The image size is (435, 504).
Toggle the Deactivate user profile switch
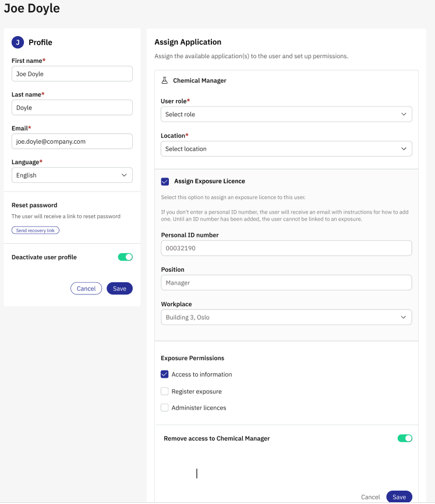125,257
